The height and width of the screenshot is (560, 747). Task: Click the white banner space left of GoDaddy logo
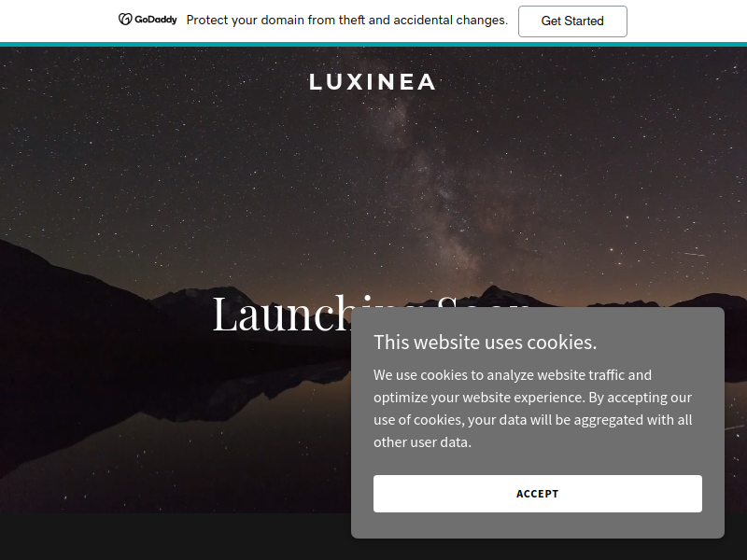click(x=57, y=21)
